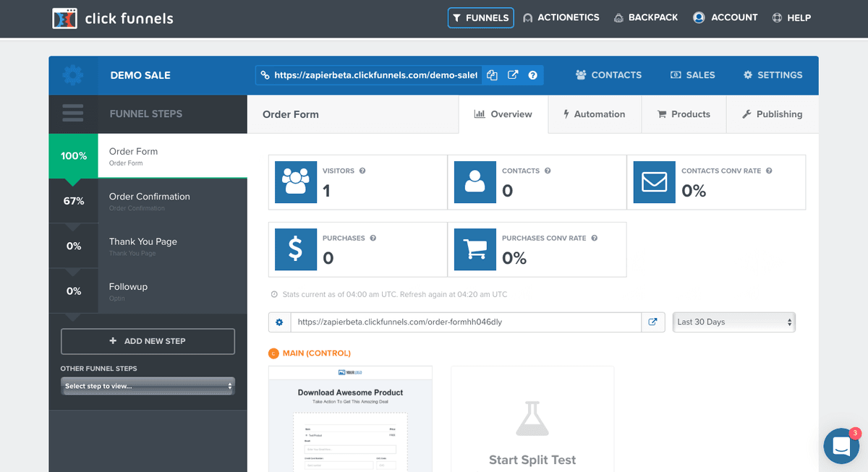868x472 pixels.
Task: Open the Download Awesome Product page thumbnail
Action: click(x=350, y=419)
